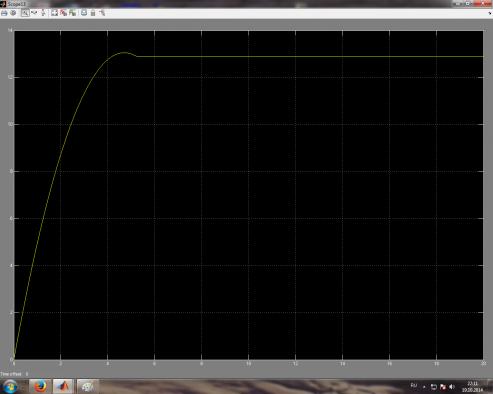
Task: Toggle the Floating scope button
Action: pos(84,13)
